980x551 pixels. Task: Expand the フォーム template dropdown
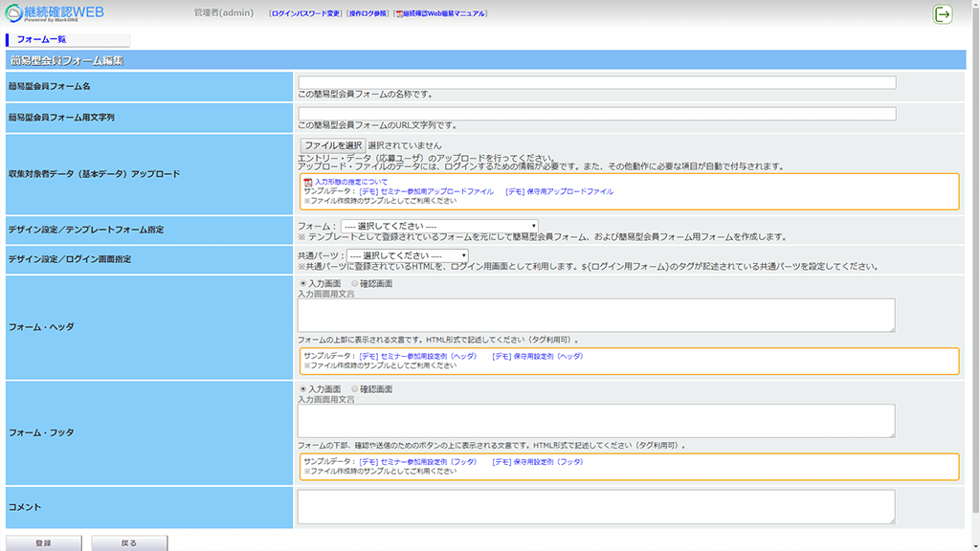coord(439,226)
